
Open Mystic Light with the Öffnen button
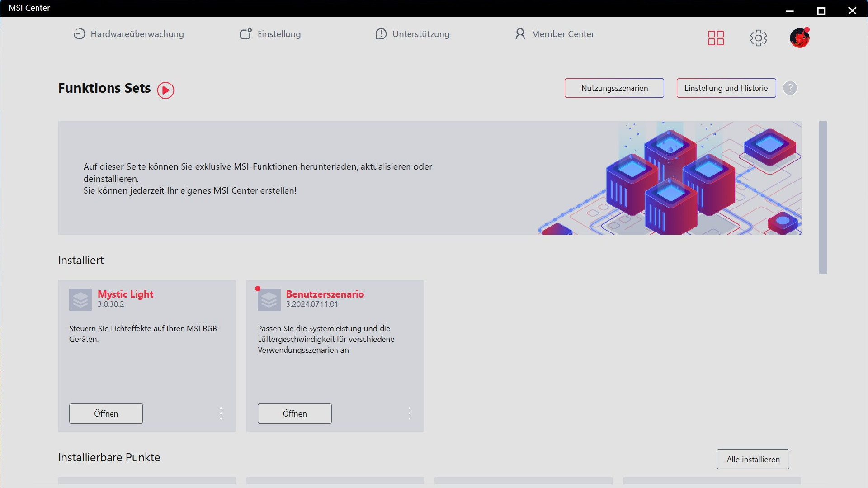(106, 413)
